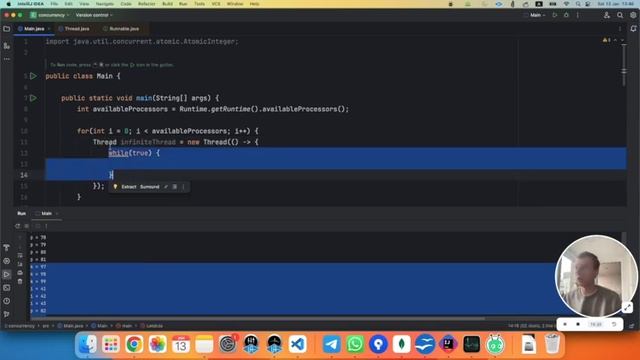The height and width of the screenshot is (360, 640).
Task: Clear all Run console output trash icon
Action: [20, 281]
